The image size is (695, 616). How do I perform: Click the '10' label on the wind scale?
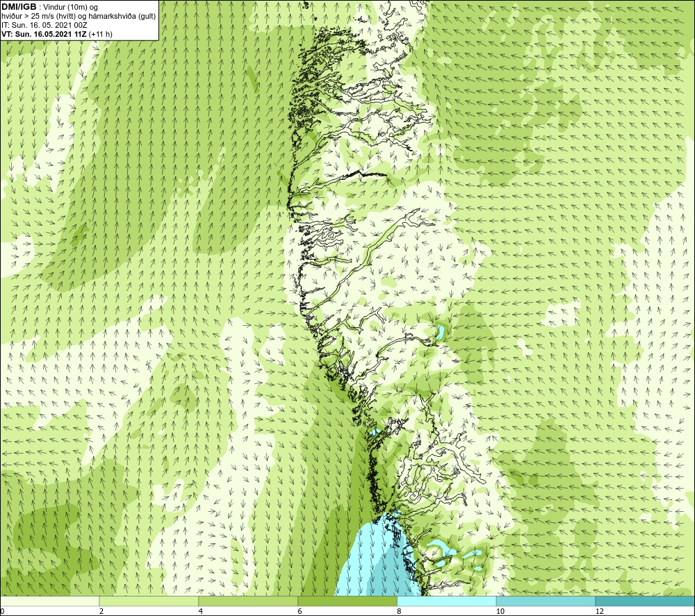tap(500, 611)
